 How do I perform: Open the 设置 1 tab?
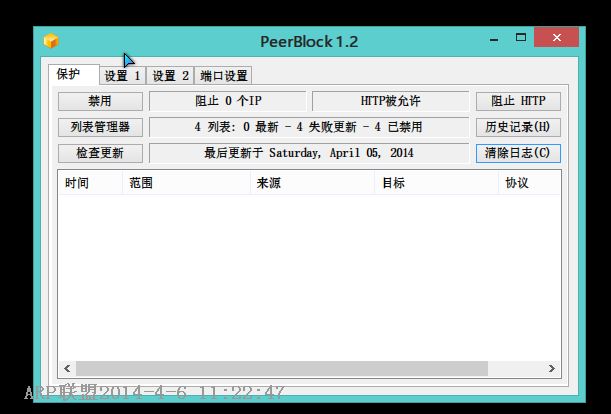(122, 76)
